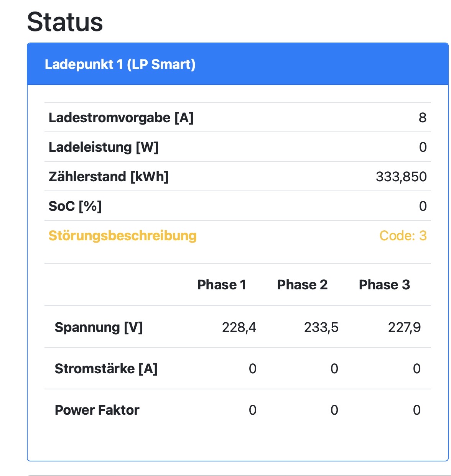Click the Phase 3 Power Faktor value
This screenshot has width=451, height=476.
pyautogui.click(x=417, y=410)
